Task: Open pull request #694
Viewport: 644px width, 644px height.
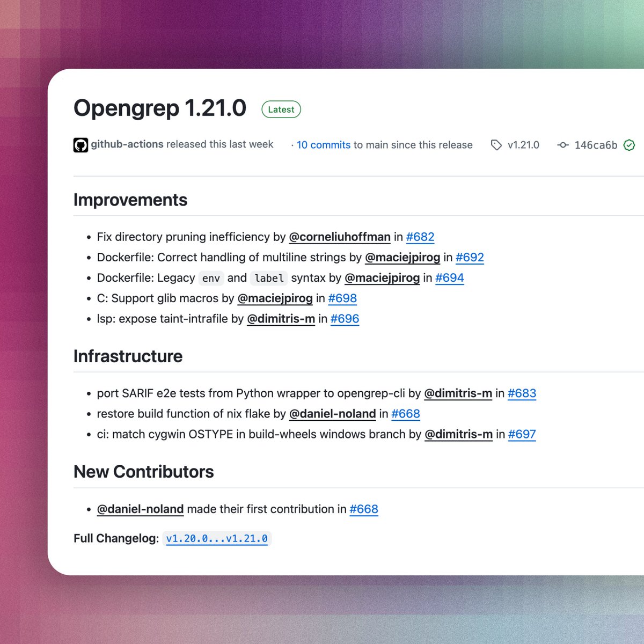Action: tap(450, 277)
